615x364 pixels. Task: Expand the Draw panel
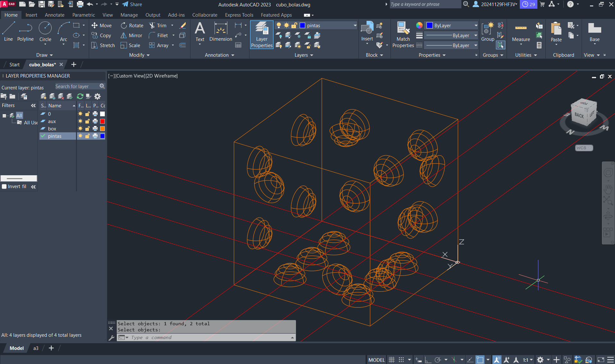[44, 55]
